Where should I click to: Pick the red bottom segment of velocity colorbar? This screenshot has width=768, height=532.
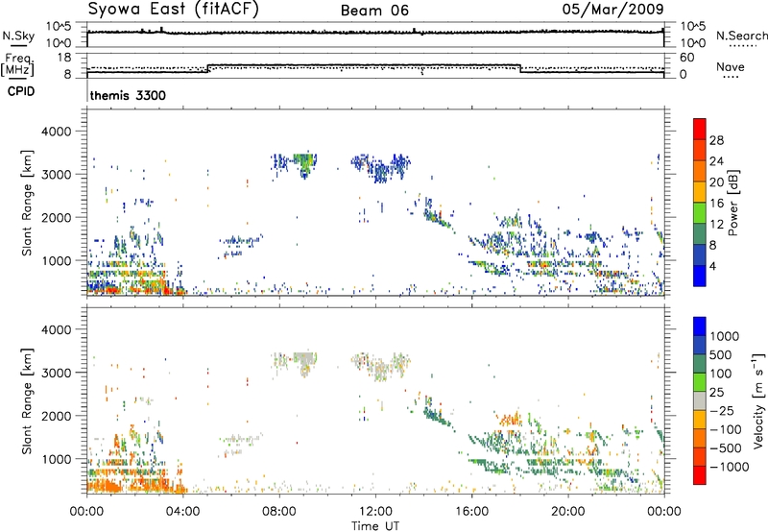(700, 475)
